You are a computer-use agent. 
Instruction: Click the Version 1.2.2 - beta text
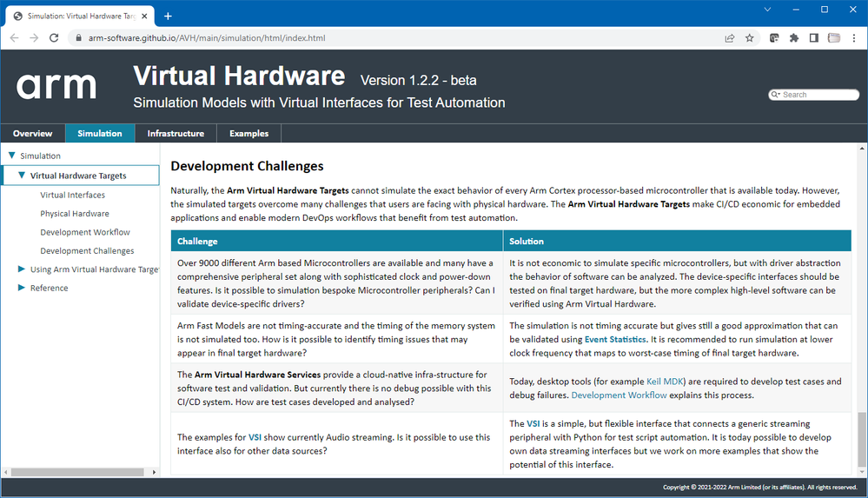pos(419,80)
